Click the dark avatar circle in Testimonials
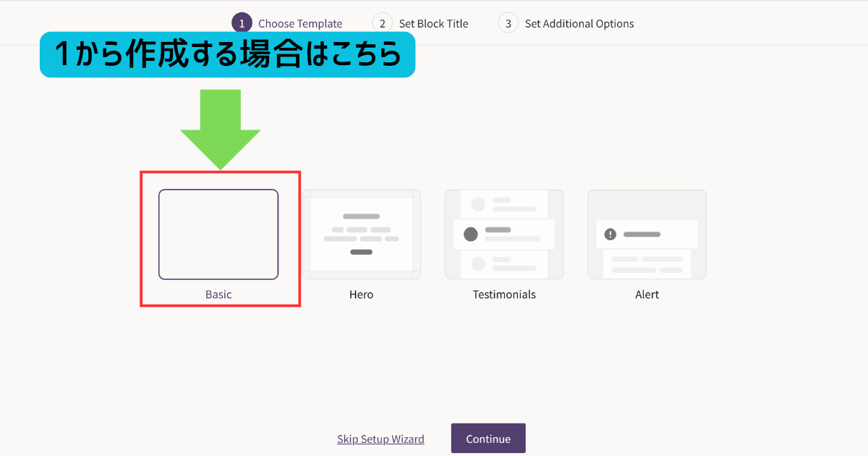Screen dimensions: 868x456 (x=471, y=235)
